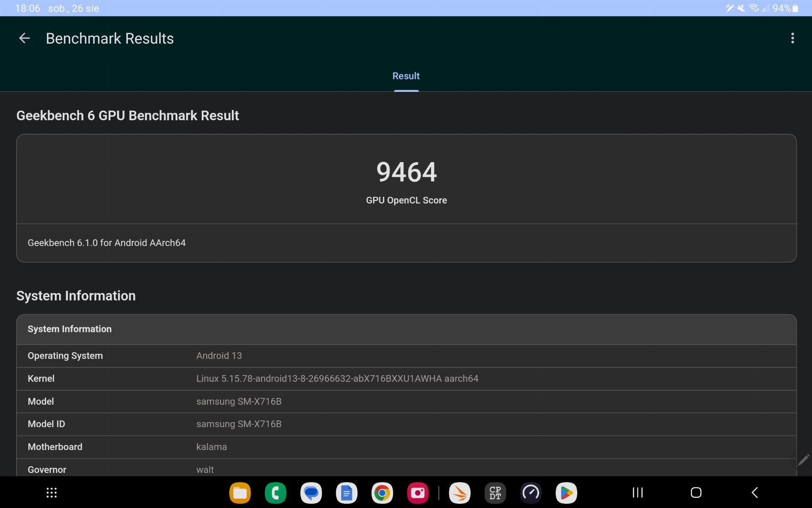812x508 pixels.
Task: Open Chrome browser from taskbar
Action: tap(382, 493)
